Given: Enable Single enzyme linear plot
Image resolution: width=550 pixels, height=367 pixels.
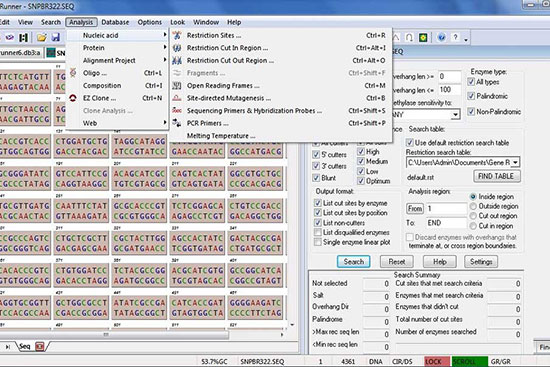Looking at the screenshot, I should tap(317, 242).
